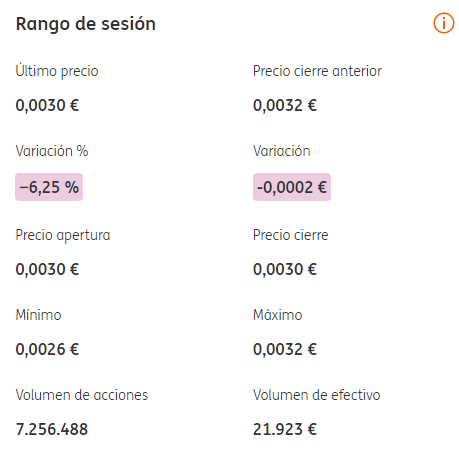Image resolution: width=459 pixels, height=453 pixels.
Task: Click the Mínimo label
Action: pos(39,315)
